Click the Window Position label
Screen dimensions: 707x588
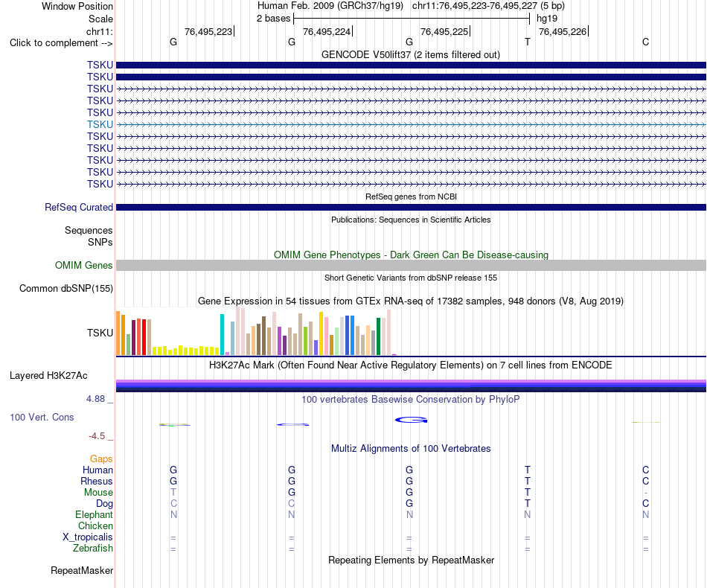77,6
